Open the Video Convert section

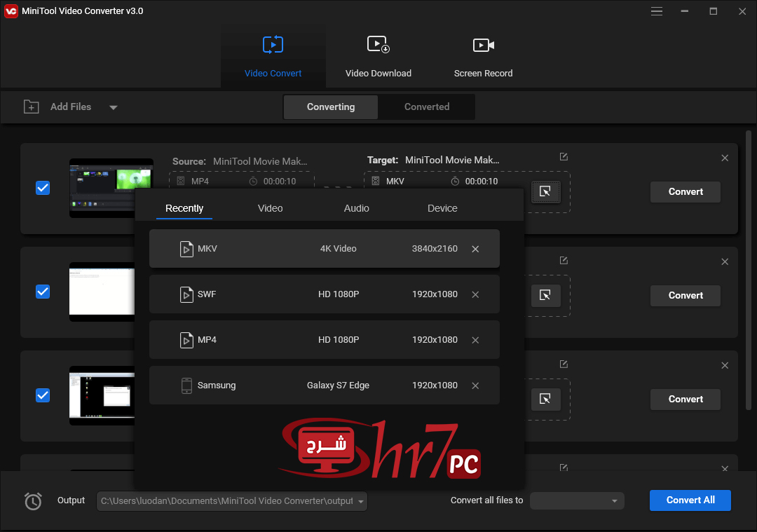click(273, 57)
